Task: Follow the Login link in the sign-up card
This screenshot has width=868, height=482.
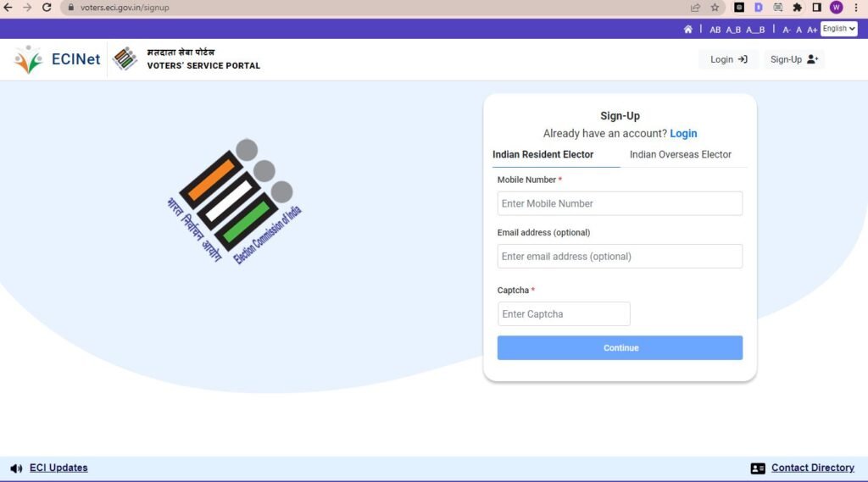Action: click(x=683, y=134)
